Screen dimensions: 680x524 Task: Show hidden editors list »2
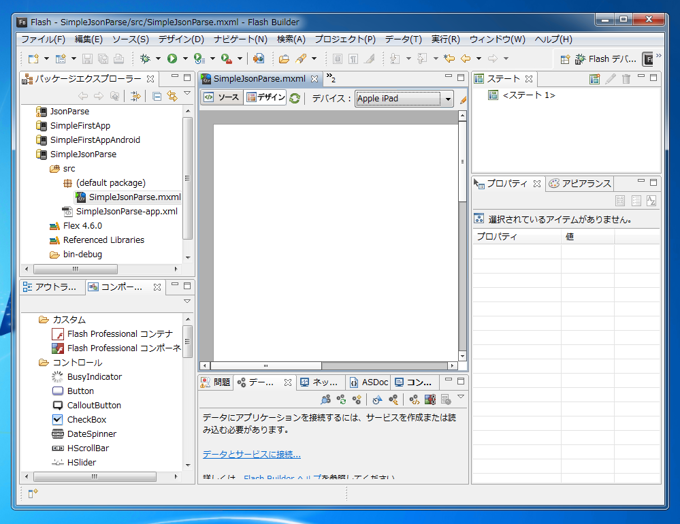tap(331, 78)
